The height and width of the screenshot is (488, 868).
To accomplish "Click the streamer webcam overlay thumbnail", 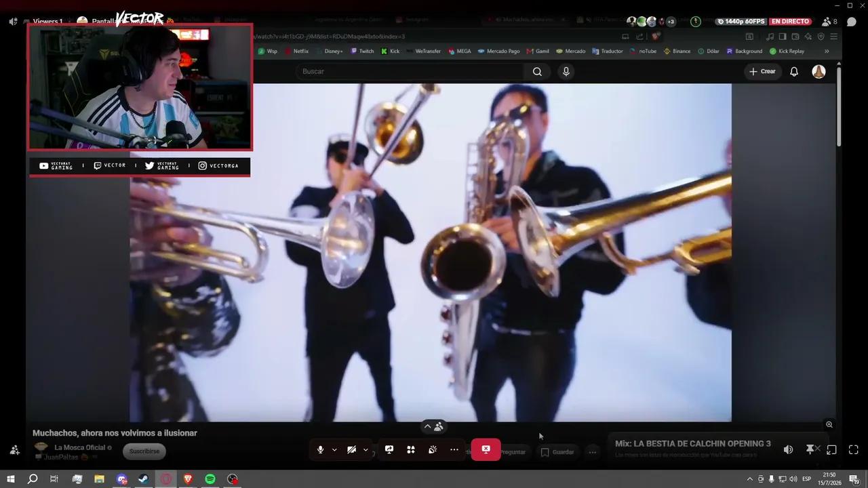I will [140, 87].
